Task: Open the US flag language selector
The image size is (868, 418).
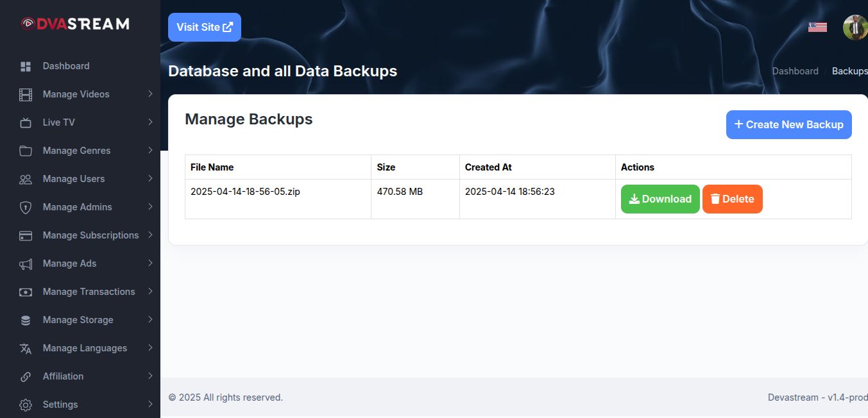Action: click(817, 27)
